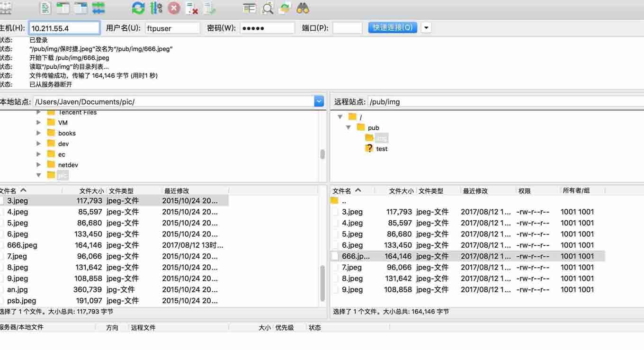
Task: Click the process queue icon
Action: (156, 8)
